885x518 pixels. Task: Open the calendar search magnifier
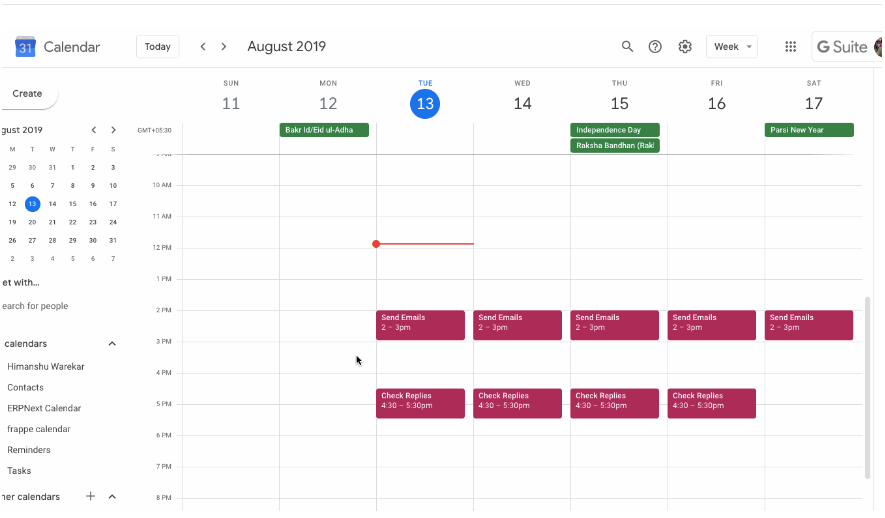tap(627, 47)
